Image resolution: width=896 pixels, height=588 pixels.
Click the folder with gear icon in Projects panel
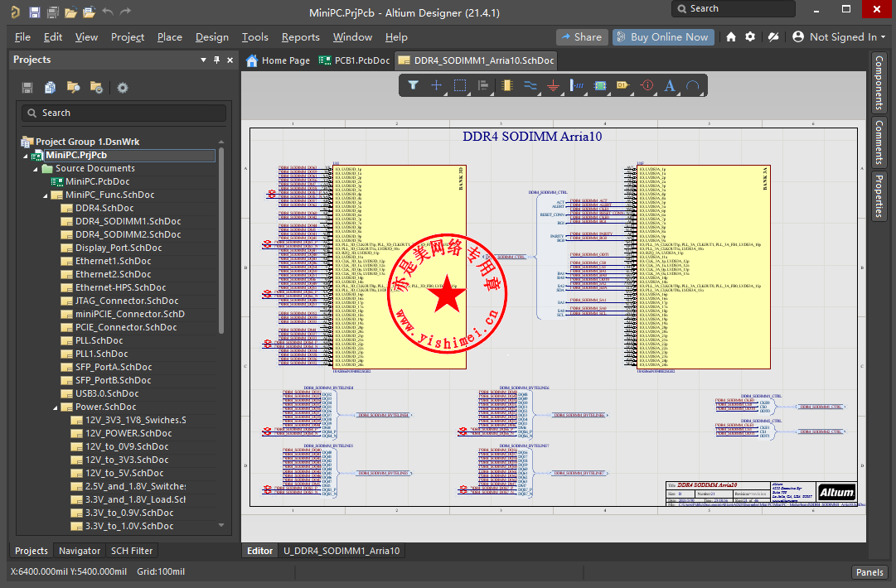[96, 87]
